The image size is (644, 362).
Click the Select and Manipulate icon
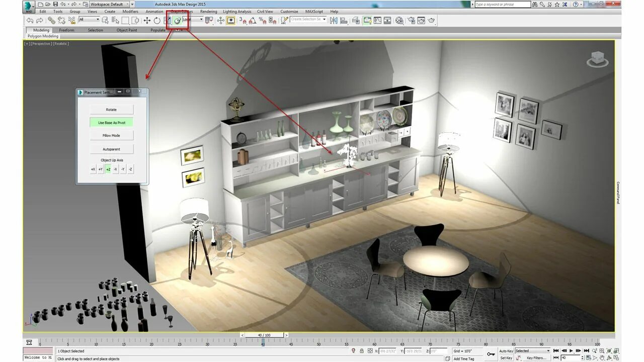click(x=220, y=21)
